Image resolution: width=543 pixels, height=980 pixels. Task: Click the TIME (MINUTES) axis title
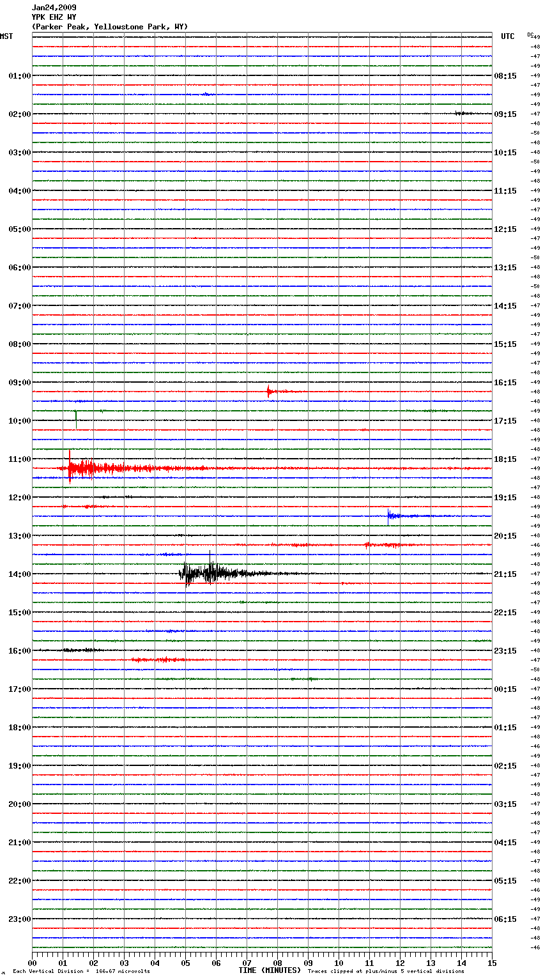(270, 970)
